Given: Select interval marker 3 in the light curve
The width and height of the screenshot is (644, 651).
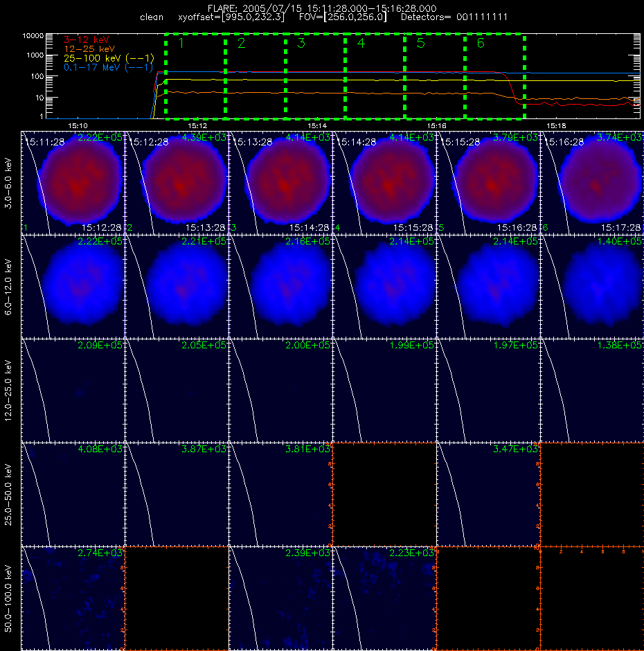Looking at the screenshot, I should [x=301, y=43].
